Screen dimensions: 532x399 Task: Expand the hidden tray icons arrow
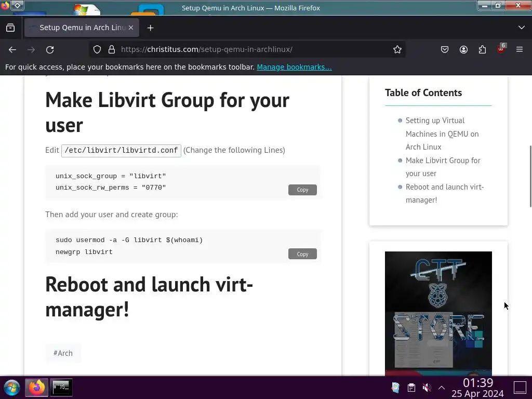pos(442,388)
